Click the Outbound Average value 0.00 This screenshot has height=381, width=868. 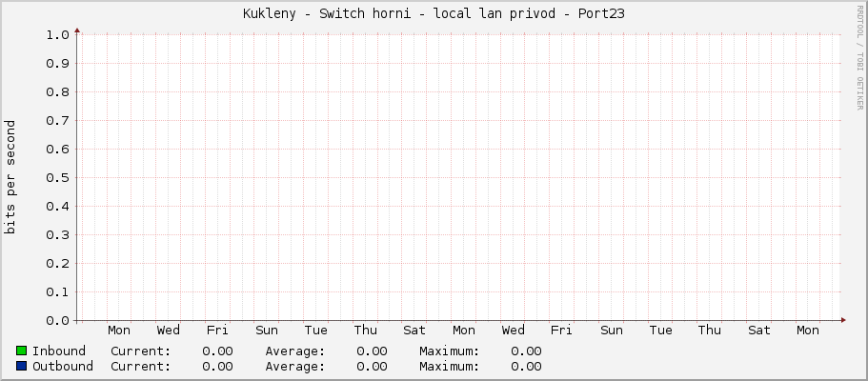tap(372, 367)
